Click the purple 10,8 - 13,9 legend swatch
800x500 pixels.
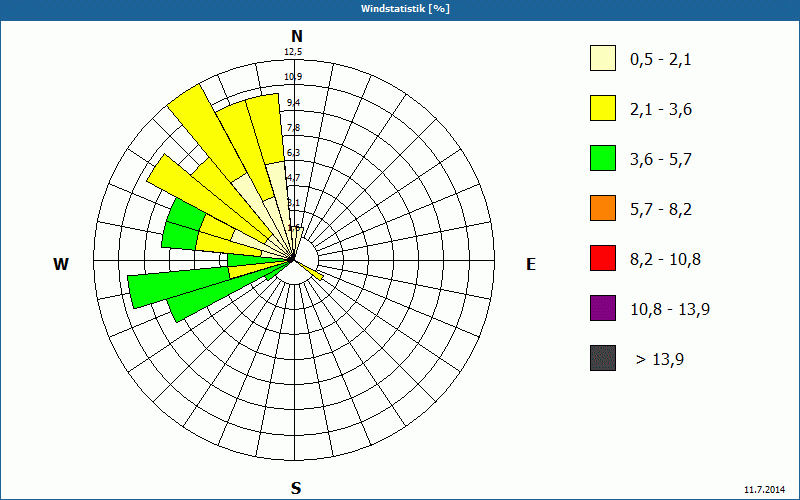pos(603,308)
